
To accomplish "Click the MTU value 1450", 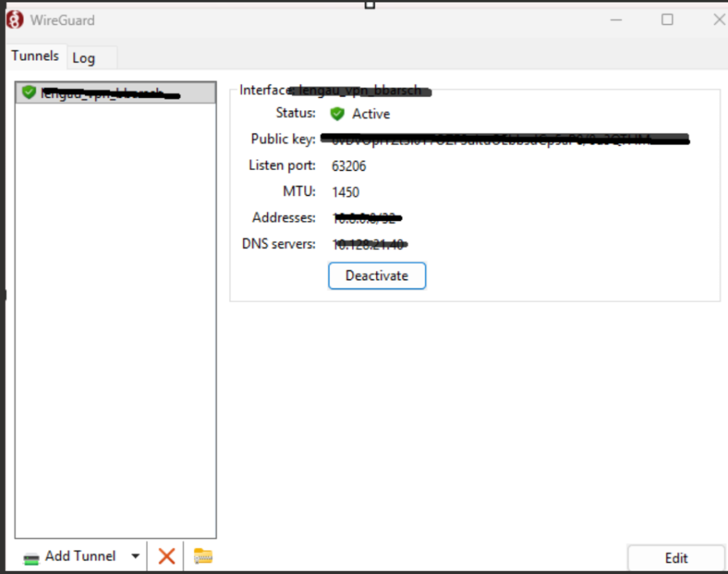I will click(x=345, y=192).
